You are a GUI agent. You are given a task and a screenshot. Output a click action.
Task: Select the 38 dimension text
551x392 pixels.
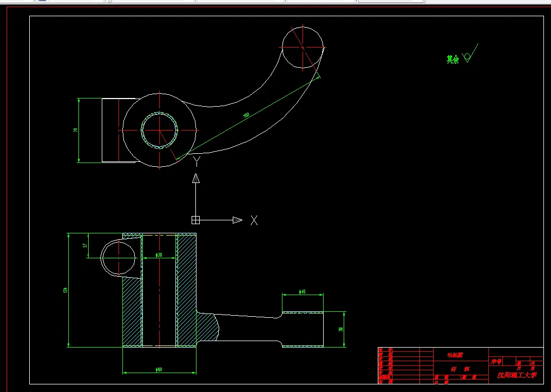click(340, 329)
